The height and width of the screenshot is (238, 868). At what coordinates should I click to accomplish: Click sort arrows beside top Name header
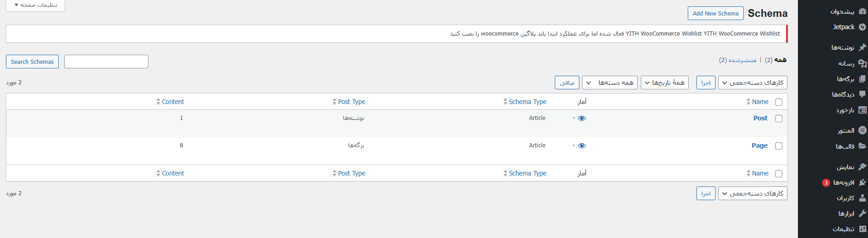[x=748, y=102]
